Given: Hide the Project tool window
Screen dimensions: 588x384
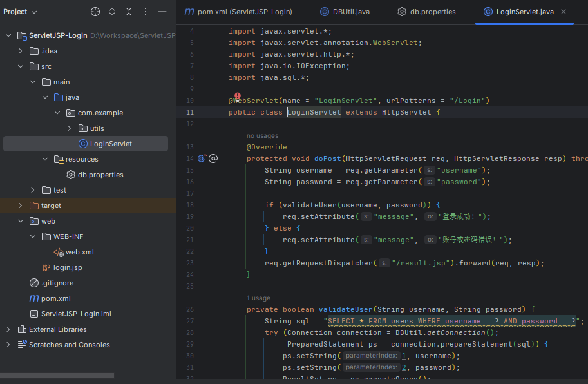Looking at the screenshot, I should [162, 12].
